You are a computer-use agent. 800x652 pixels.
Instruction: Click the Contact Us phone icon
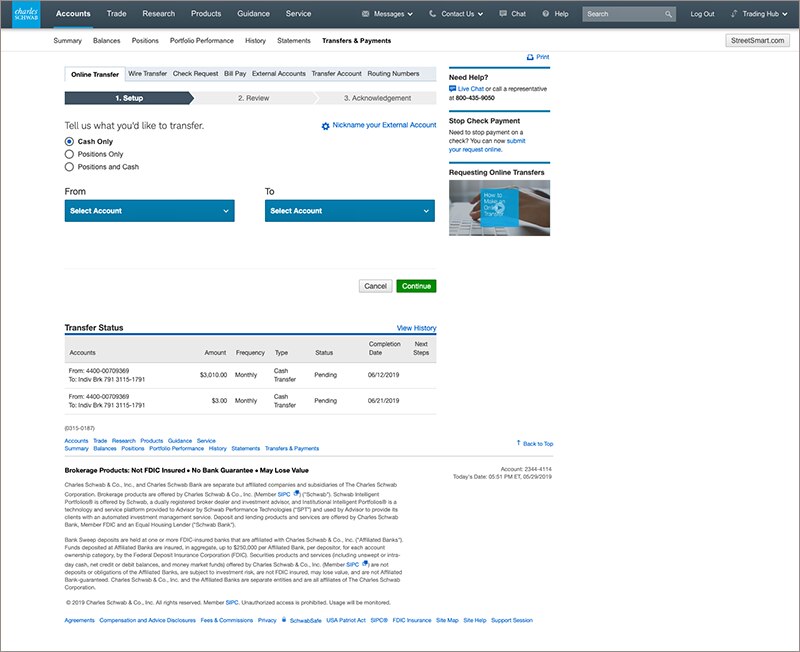click(433, 14)
